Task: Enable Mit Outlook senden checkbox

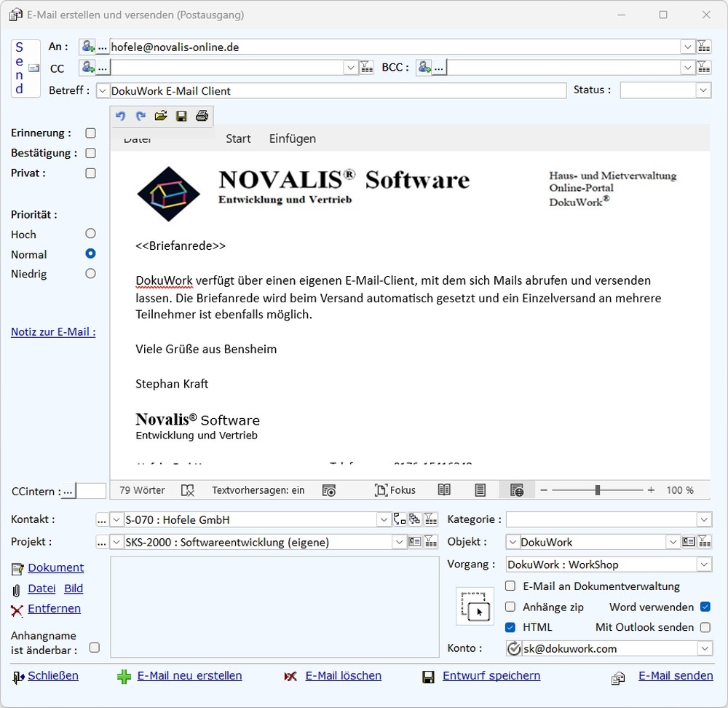Action: (x=705, y=627)
